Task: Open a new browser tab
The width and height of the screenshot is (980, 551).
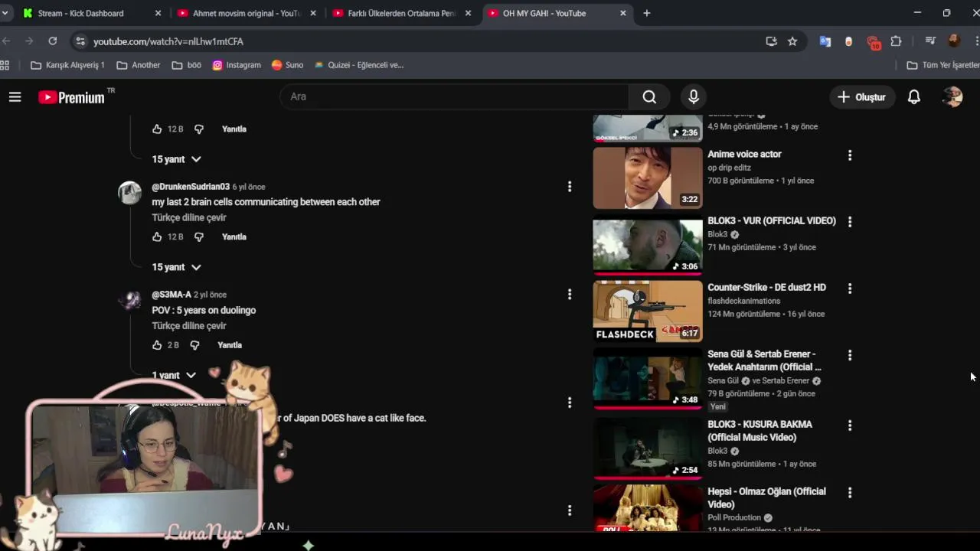Action: (x=647, y=13)
